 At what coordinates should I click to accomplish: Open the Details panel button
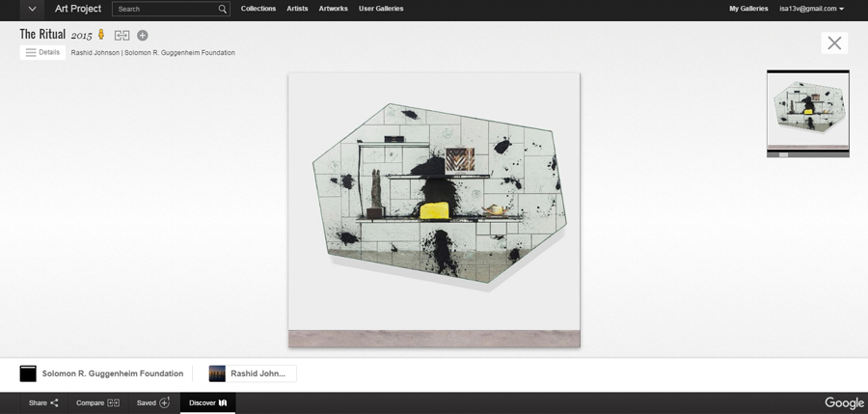point(42,53)
